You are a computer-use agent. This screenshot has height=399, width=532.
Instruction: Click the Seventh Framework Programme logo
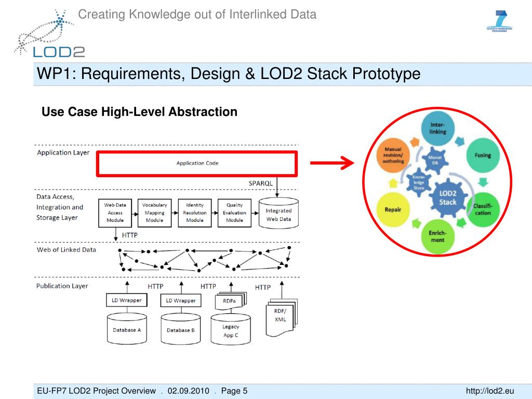pyautogui.click(x=499, y=21)
